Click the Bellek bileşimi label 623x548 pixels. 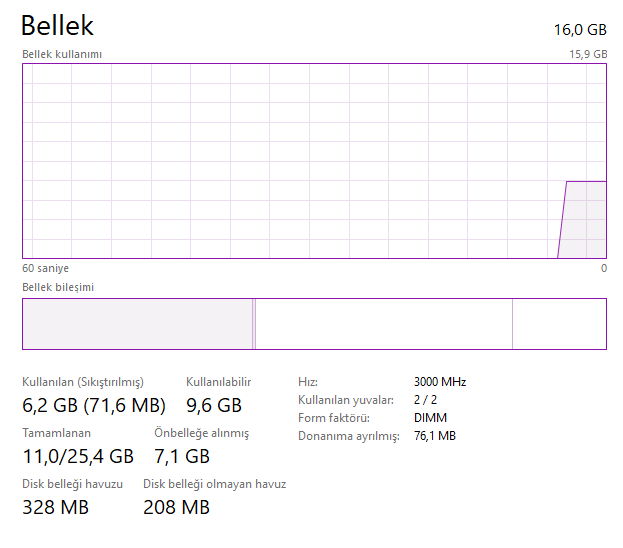coord(59,287)
